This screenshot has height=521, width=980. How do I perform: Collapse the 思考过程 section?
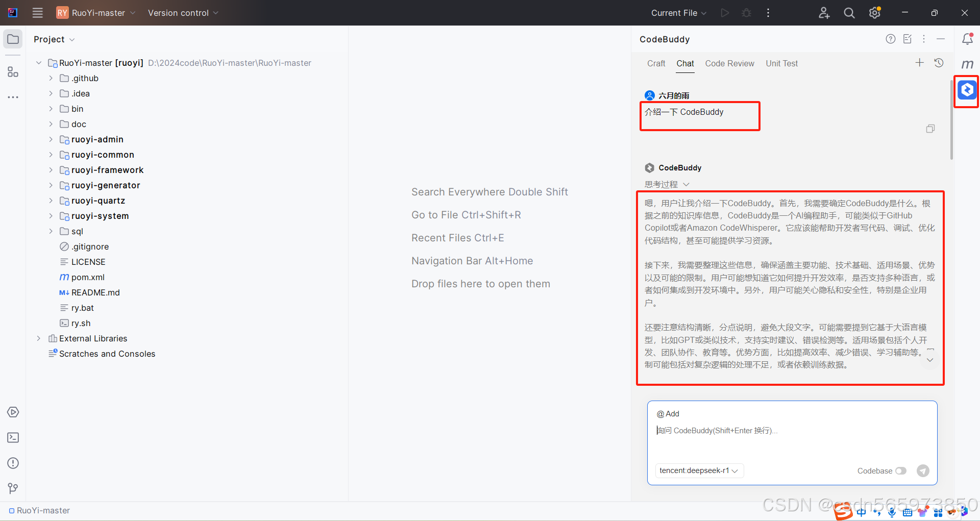tap(667, 184)
